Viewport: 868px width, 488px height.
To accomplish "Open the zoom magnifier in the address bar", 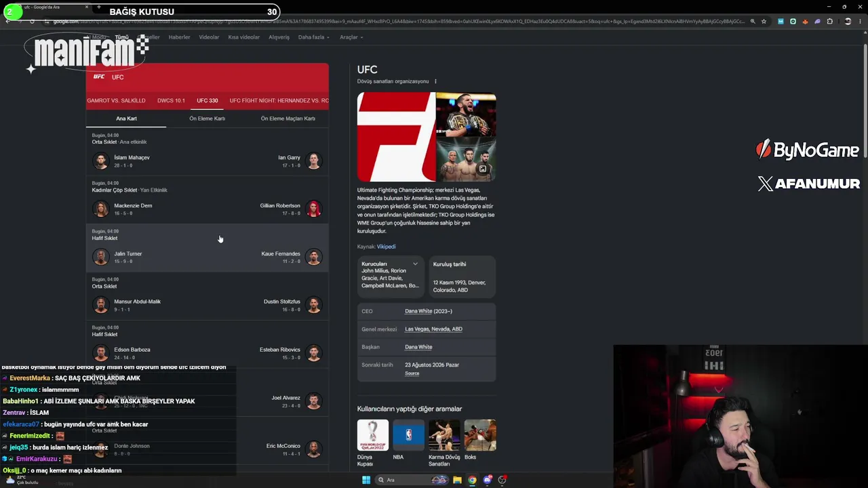I will 753,21.
